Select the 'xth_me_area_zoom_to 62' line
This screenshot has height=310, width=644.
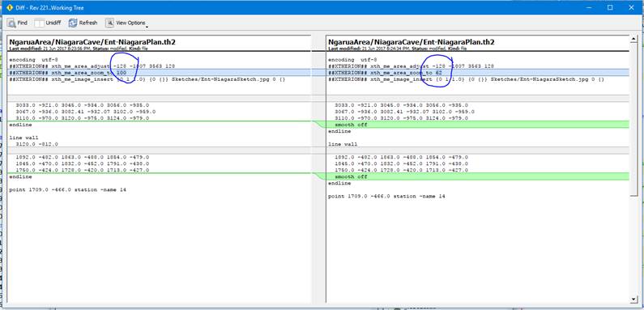click(478, 73)
